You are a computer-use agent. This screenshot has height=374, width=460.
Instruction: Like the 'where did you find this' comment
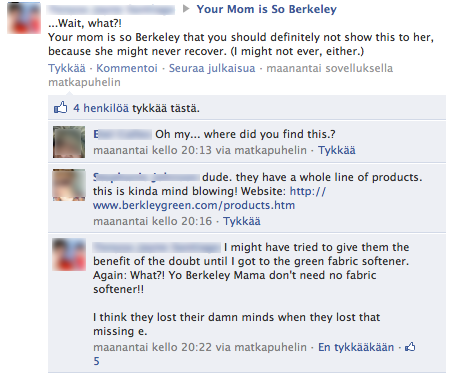click(x=337, y=150)
